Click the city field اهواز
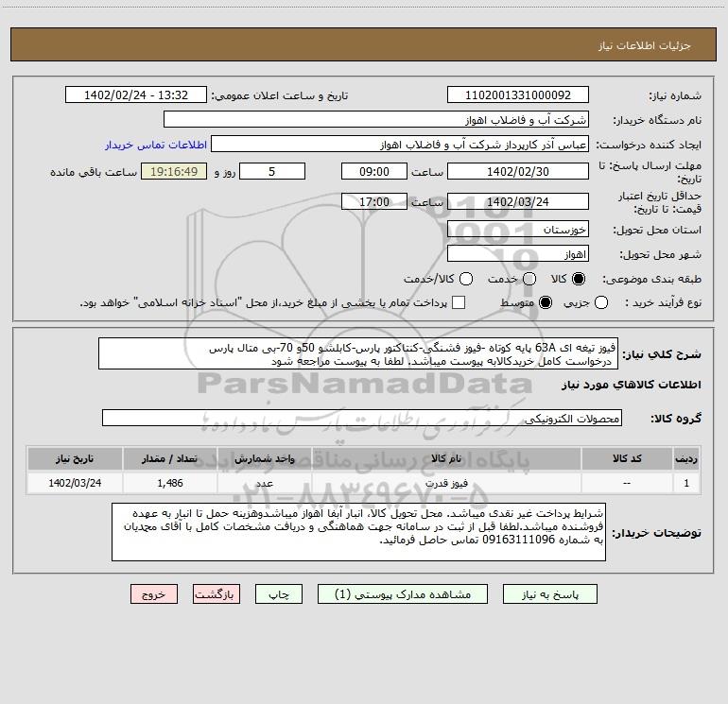The image size is (728, 704). coord(518,254)
